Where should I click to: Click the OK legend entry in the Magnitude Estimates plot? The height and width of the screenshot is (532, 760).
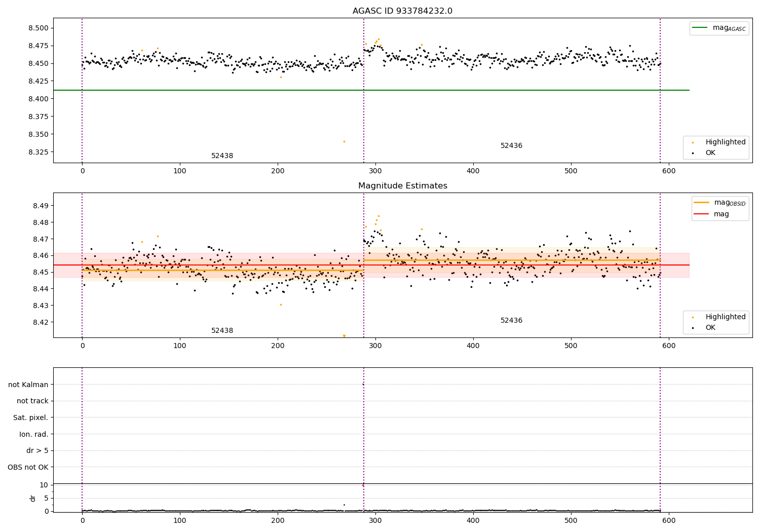pos(704,327)
